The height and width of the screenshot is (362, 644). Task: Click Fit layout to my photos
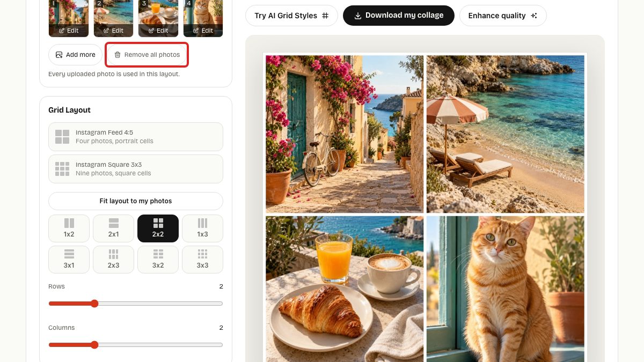[x=136, y=201]
